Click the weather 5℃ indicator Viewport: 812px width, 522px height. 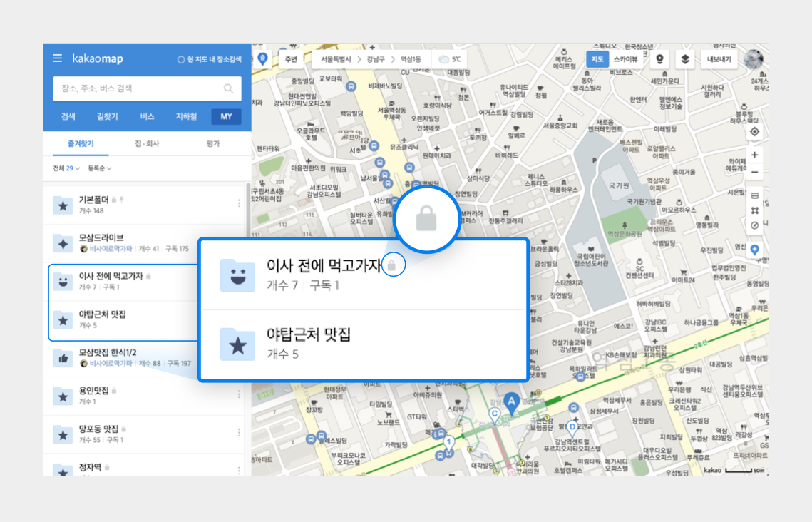click(x=450, y=59)
